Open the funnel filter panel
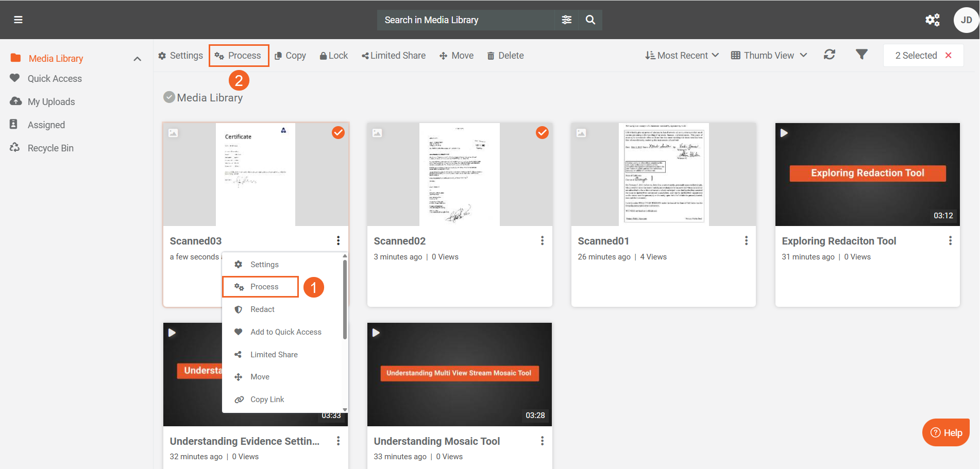 [861, 55]
